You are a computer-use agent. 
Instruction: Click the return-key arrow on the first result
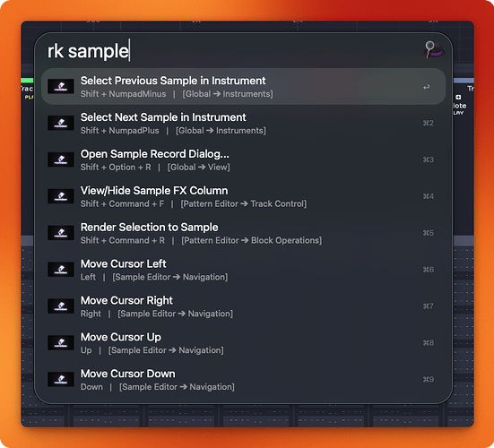(426, 87)
